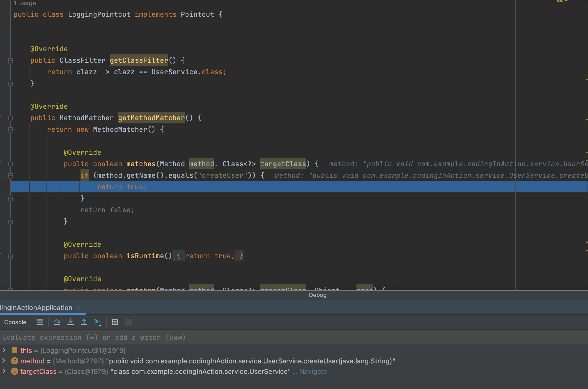Switch to the Console tab

point(15,322)
